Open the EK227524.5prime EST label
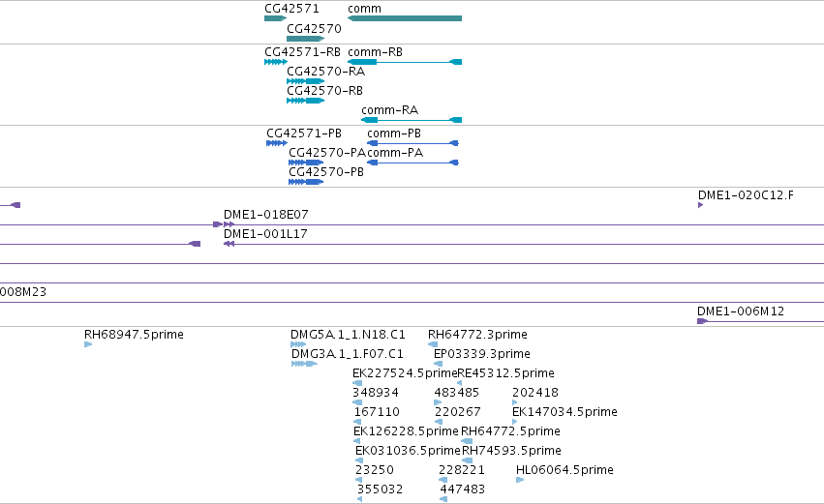The image size is (824, 504). tap(405, 373)
